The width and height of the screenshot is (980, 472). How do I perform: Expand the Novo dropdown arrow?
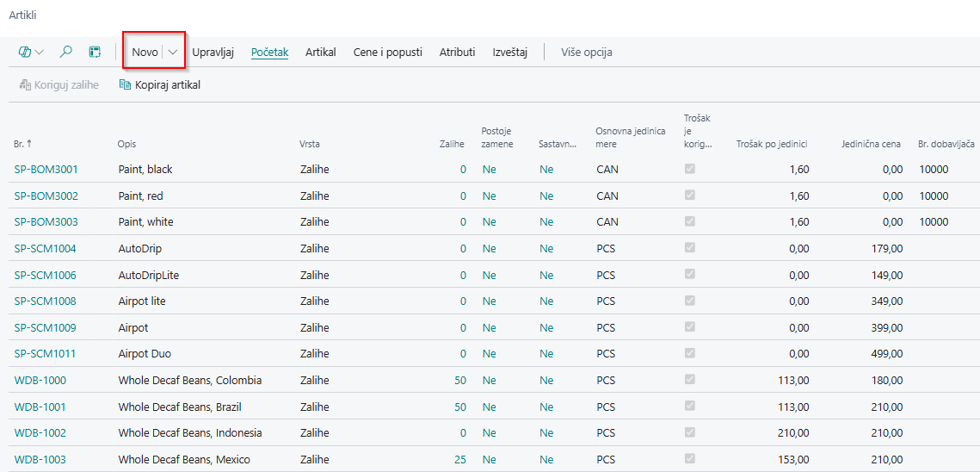tap(173, 52)
